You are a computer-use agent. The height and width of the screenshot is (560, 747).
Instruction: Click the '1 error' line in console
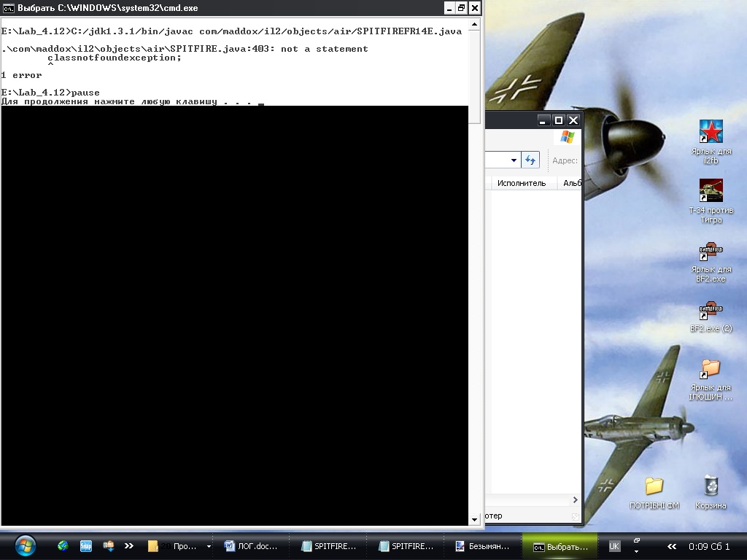(21, 75)
